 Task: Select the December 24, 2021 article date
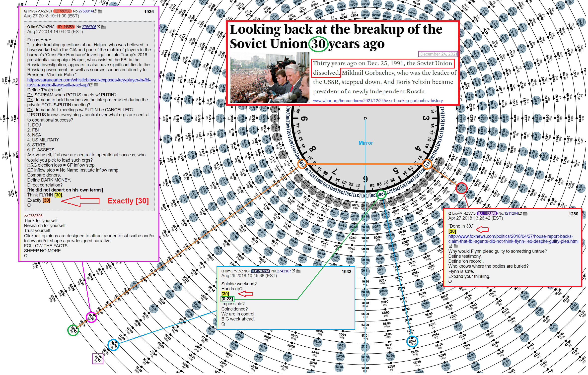[x=438, y=54]
